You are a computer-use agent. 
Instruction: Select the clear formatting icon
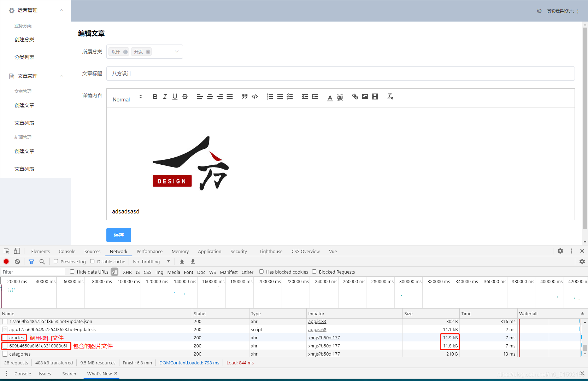point(390,96)
